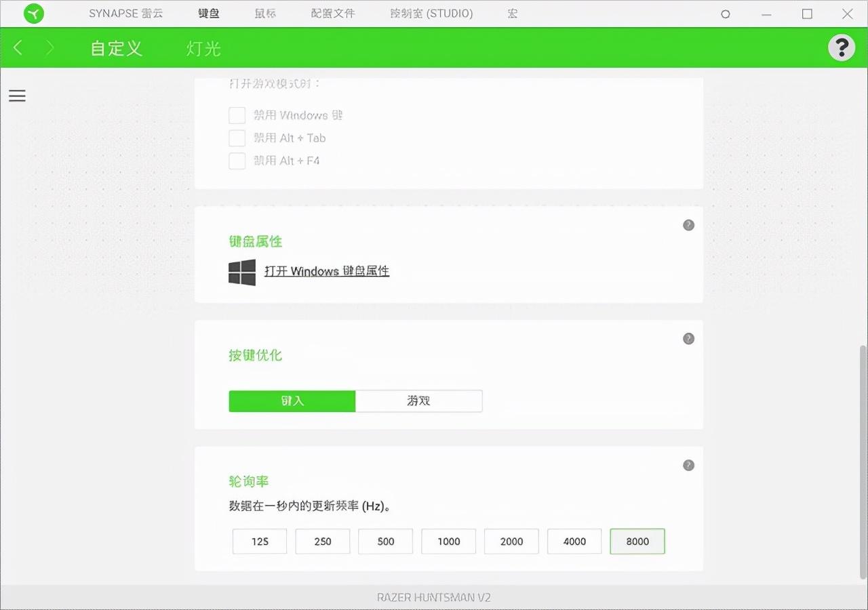Viewport: 868px width, 610px height.
Task: Set polling rate to 500 Hz
Action: click(386, 541)
